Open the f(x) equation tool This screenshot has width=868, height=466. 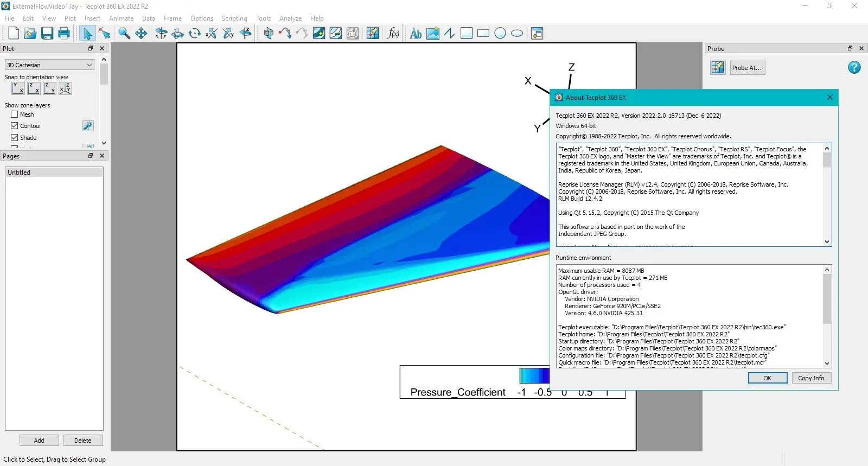[393, 34]
